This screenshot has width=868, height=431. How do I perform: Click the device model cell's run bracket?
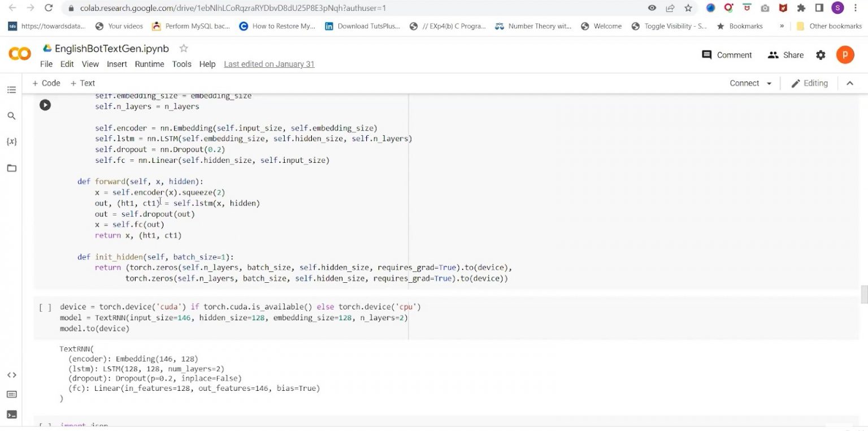coord(45,307)
